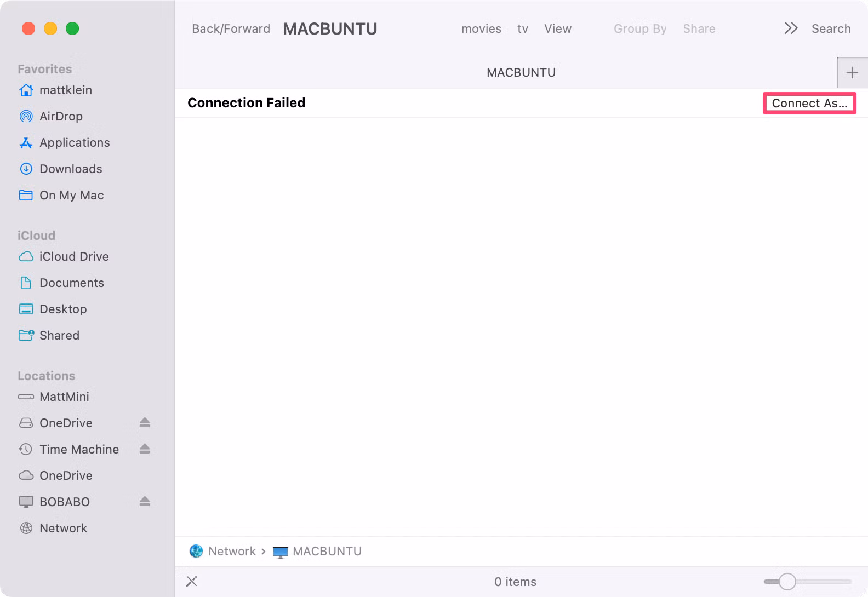The height and width of the screenshot is (597, 868).
Task: Click the crossed tools icon in status bar
Action: click(x=192, y=582)
